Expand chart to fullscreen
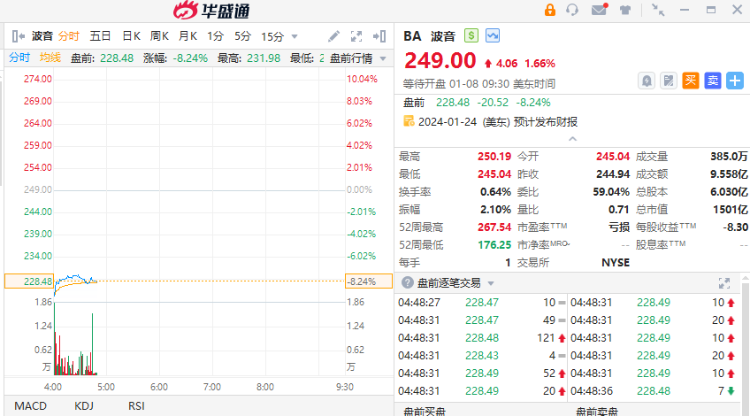This screenshot has height=416, width=750. [356, 36]
